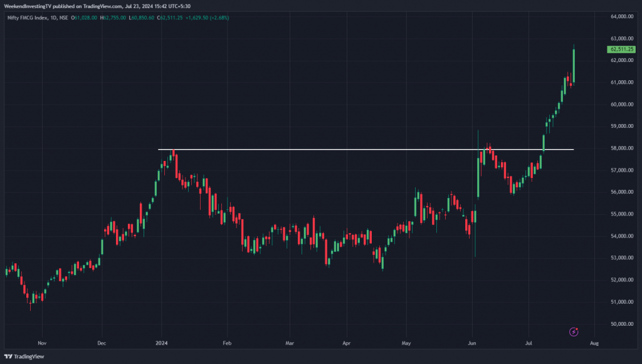Click the Nifty FMCG Index symbol title
The height and width of the screenshot is (364, 642).
[38, 18]
